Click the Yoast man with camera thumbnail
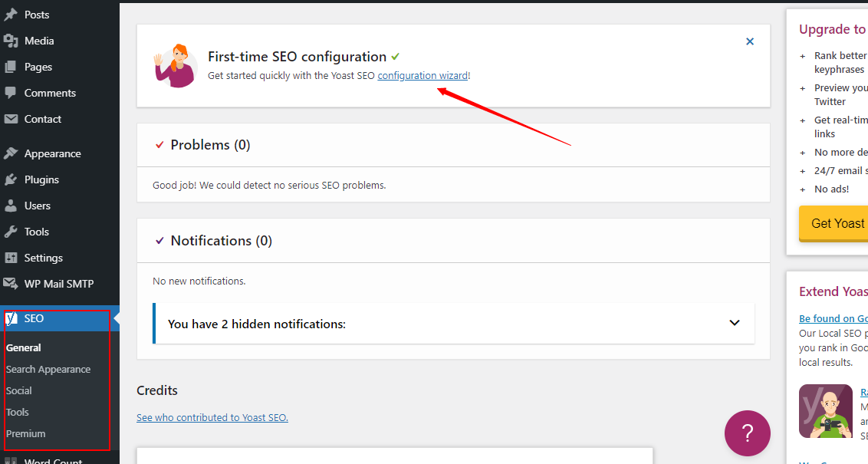This screenshot has width=868, height=464. pyautogui.click(x=825, y=411)
